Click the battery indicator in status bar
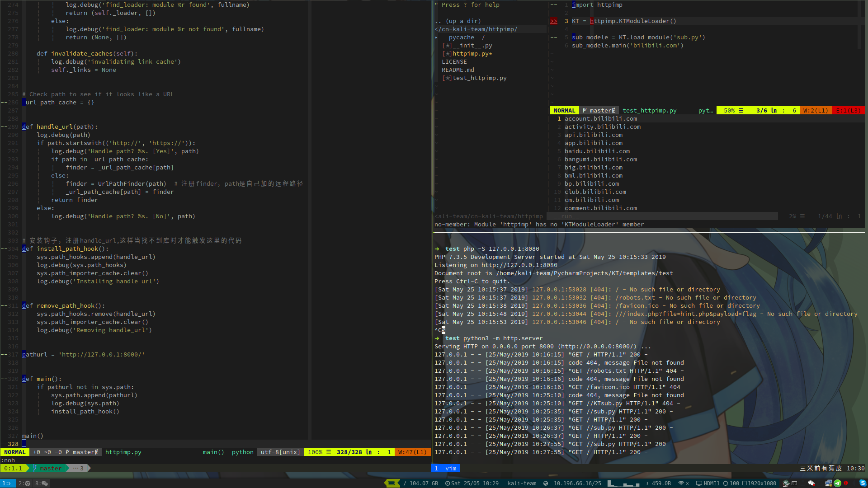The width and height of the screenshot is (868, 488). [392, 483]
